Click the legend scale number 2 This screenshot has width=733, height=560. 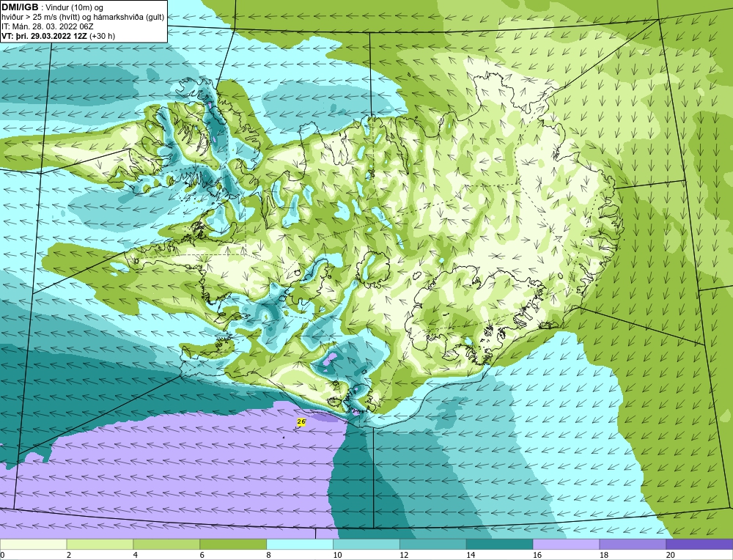[x=69, y=555]
